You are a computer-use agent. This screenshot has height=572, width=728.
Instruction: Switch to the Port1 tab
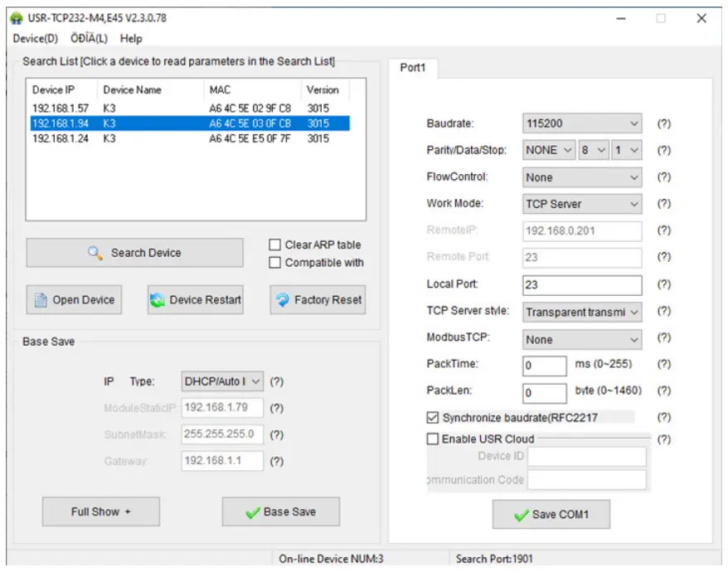coord(412,68)
